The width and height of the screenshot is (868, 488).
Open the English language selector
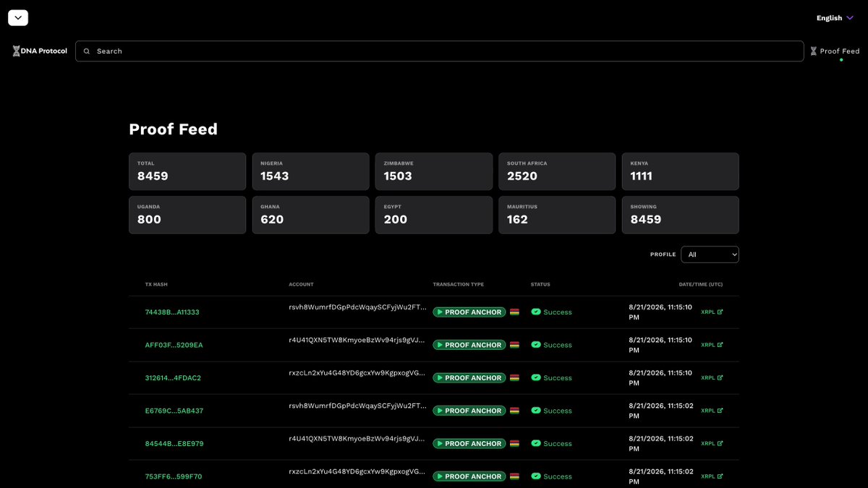point(835,18)
